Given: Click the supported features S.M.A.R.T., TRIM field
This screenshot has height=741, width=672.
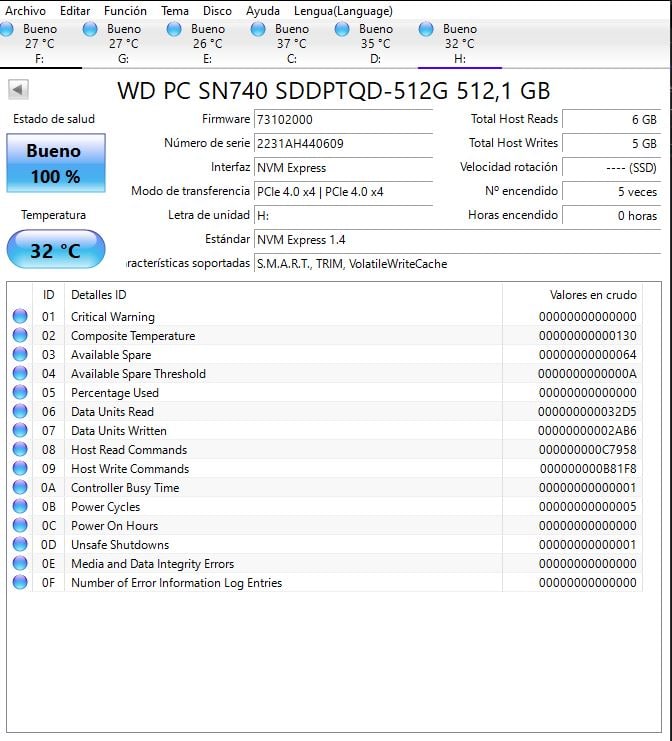Looking at the screenshot, I should 457,264.
